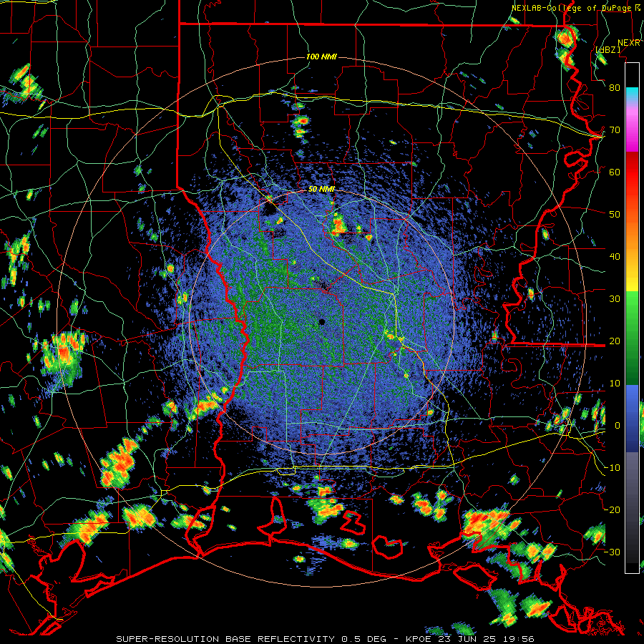This screenshot has height=644, width=644.
Task: Click the 30 value on the dBZ scale
Action: (615, 298)
